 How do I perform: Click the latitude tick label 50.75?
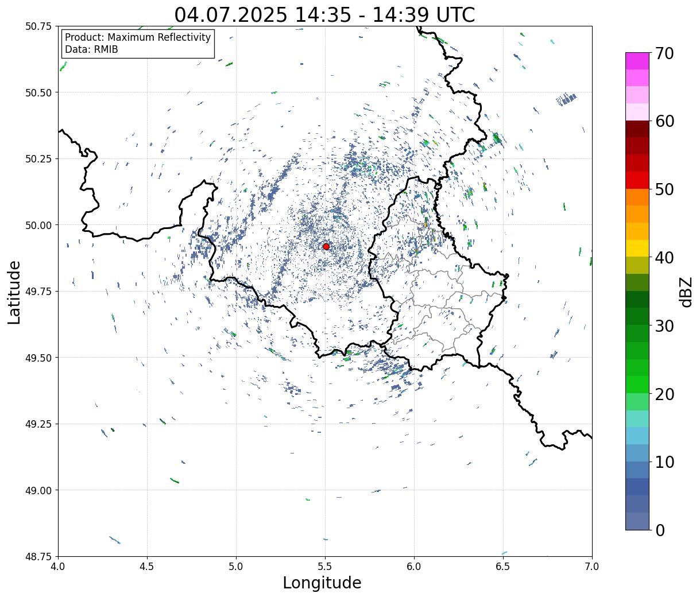click(x=38, y=26)
